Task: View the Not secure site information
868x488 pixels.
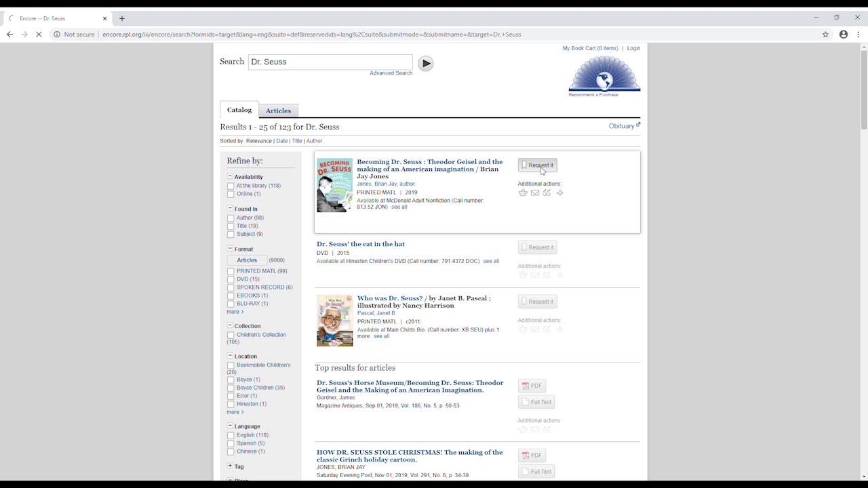Action: pos(75,35)
